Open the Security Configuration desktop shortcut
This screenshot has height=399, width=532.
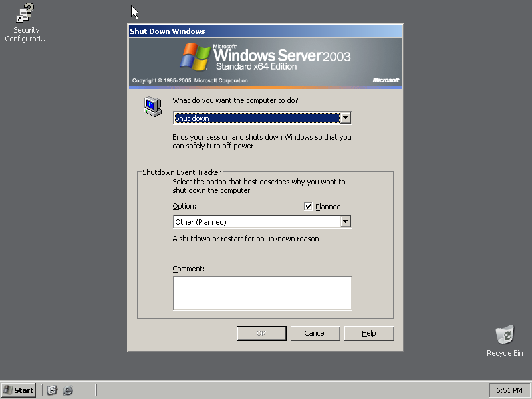(26, 13)
